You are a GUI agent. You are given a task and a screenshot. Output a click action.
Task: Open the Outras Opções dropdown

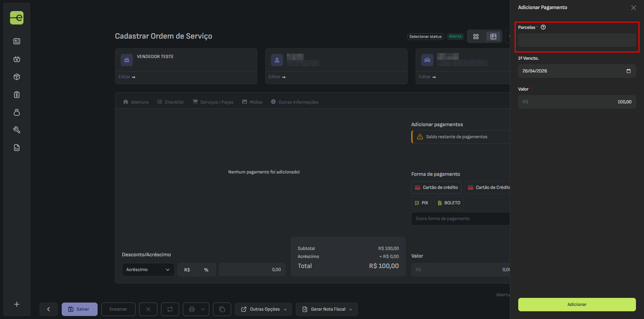click(264, 309)
